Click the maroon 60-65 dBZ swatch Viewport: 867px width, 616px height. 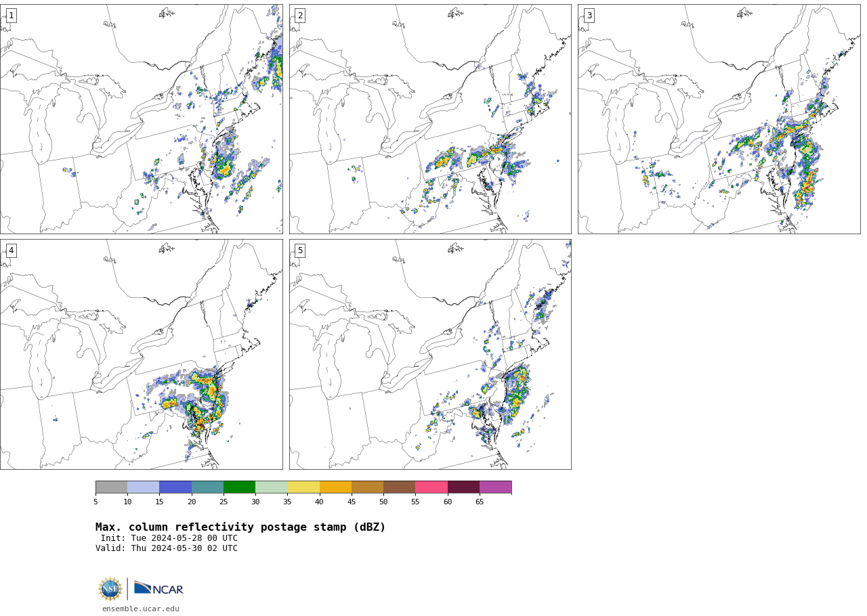pos(463,487)
